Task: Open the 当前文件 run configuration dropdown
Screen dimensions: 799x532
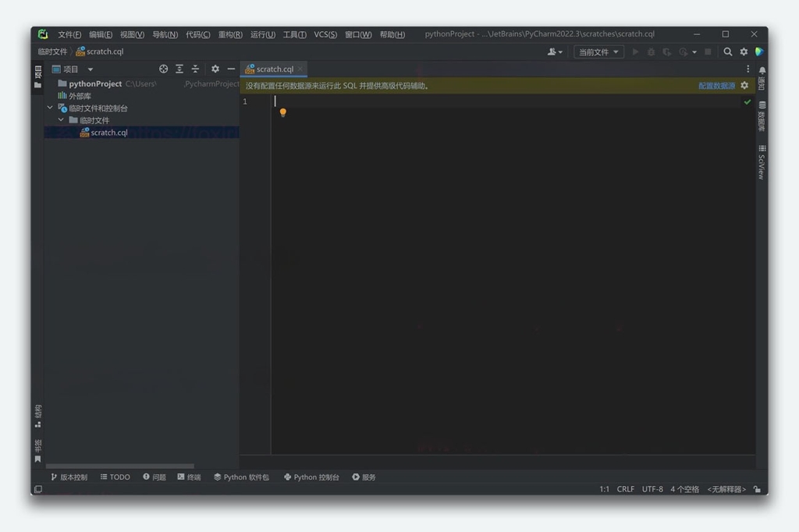Action: pos(598,51)
